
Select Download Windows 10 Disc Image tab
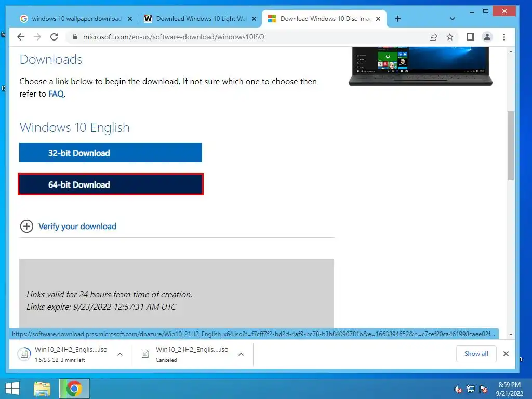click(x=324, y=19)
